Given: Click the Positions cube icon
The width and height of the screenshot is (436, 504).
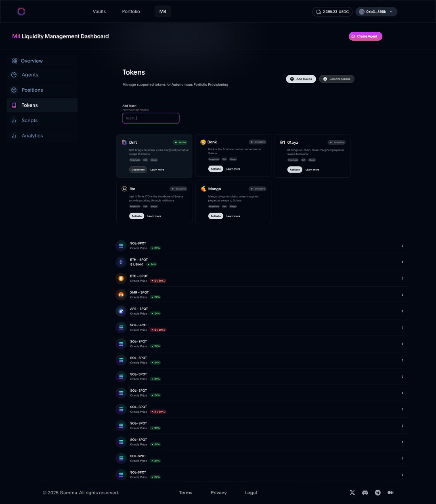Looking at the screenshot, I should click(x=14, y=90).
